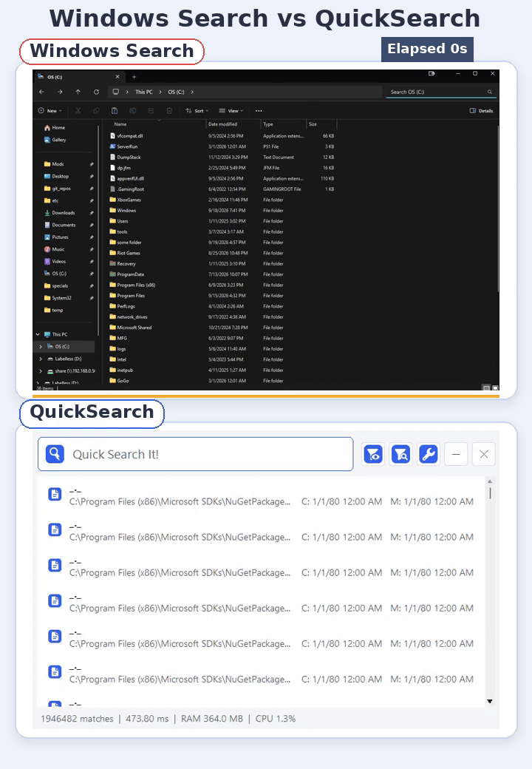Click the CPU 1.3% status entry
Viewport: 532px width, 769px height.
tap(276, 719)
